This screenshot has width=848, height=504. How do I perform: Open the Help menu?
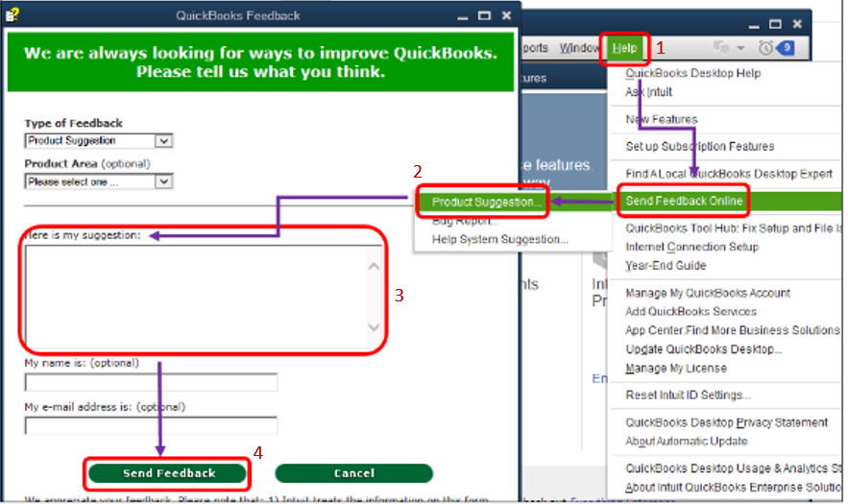624,49
